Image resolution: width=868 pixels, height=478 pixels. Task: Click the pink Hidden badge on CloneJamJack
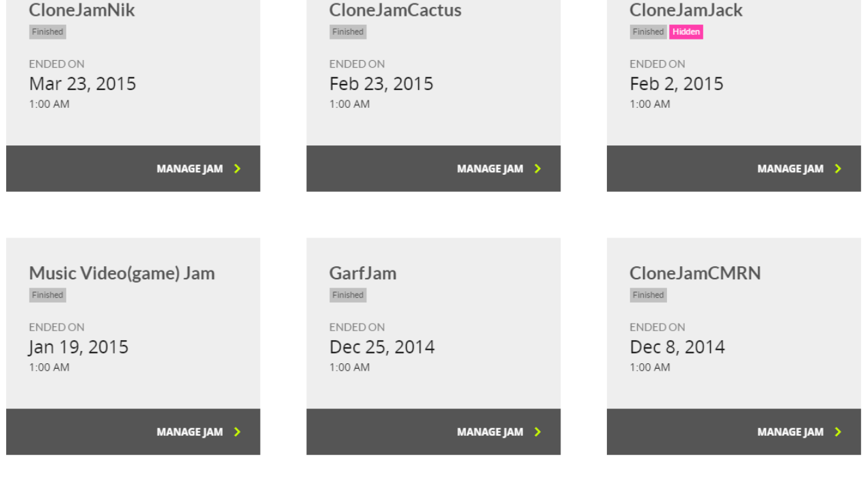[686, 32]
